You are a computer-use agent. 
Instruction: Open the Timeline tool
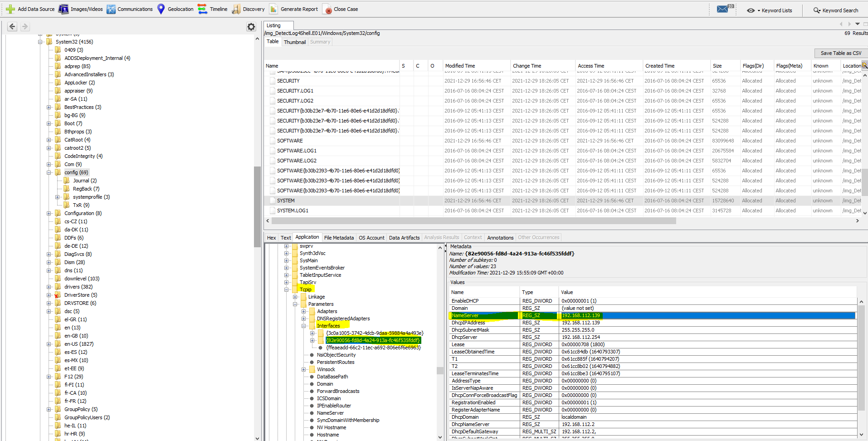tap(213, 9)
